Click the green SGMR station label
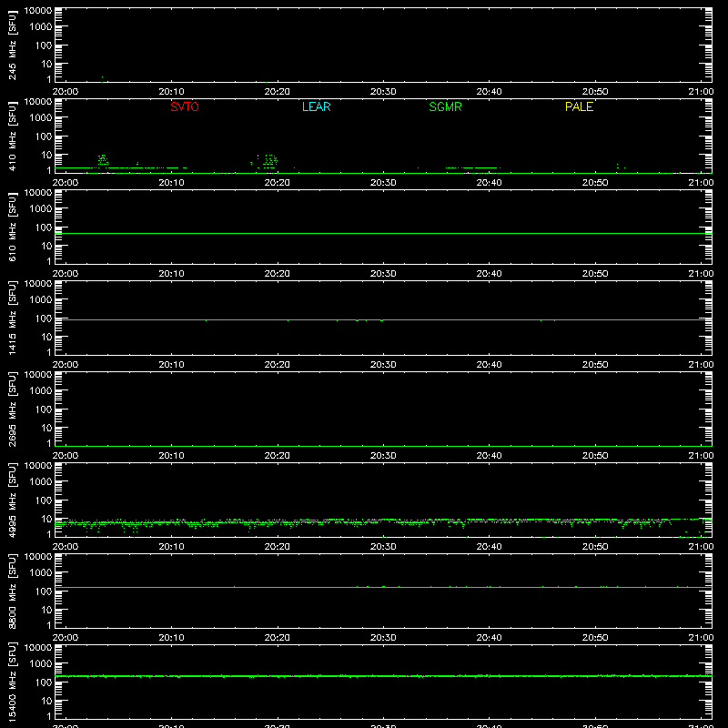 (445, 106)
